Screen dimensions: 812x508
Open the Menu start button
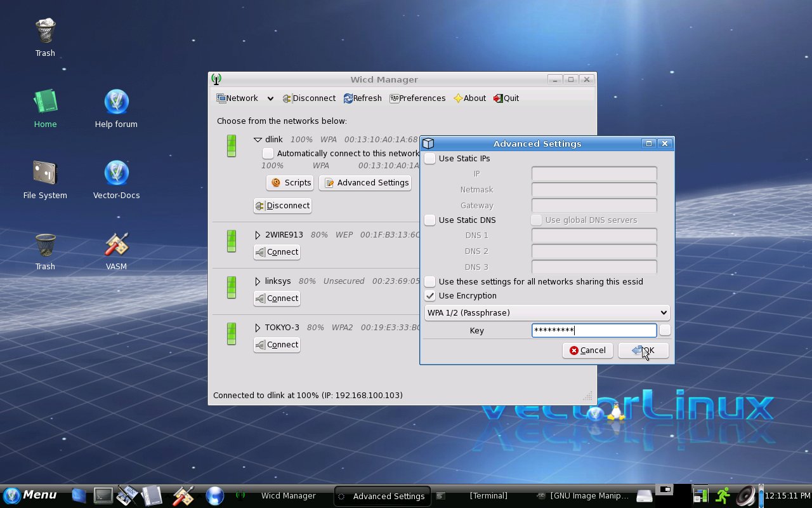point(30,495)
